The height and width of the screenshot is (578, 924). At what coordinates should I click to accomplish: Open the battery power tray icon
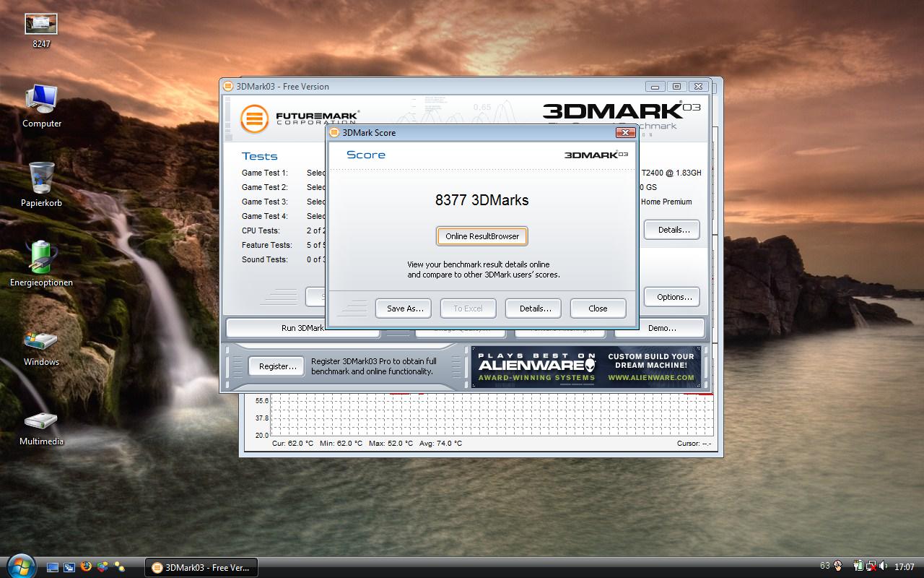tap(858, 566)
